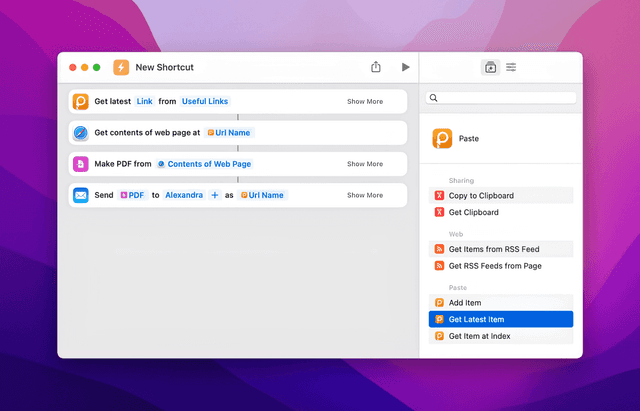
Task: Click the Alexandra recipient token
Action: (184, 195)
